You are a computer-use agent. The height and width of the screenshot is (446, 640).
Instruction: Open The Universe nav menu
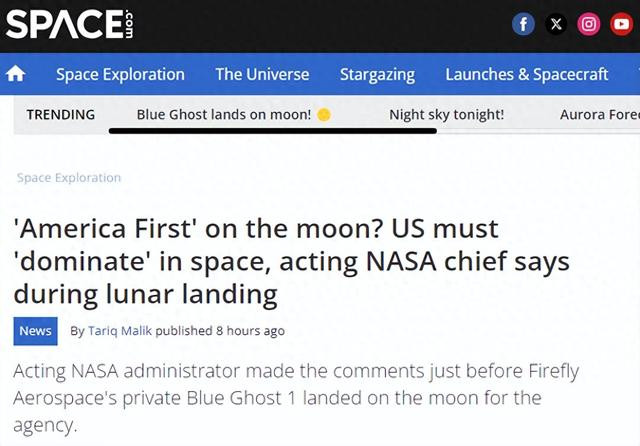(x=262, y=74)
